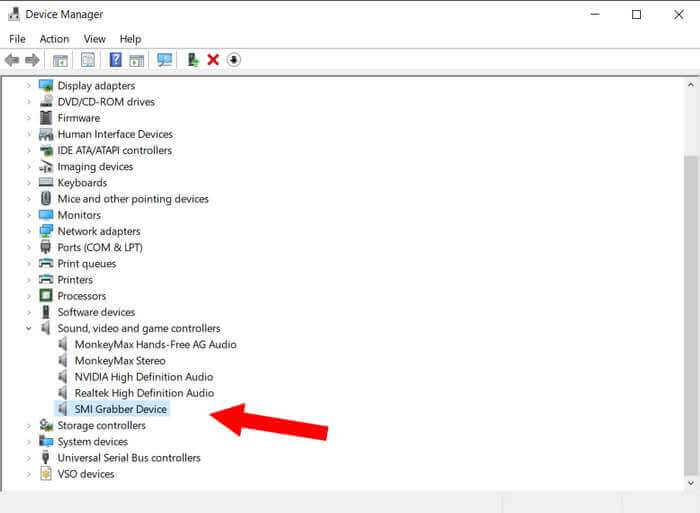This screenshot has height=513, width=700.
Task: Collapse Sound, video and game controllers
Action: coord(29,328)
